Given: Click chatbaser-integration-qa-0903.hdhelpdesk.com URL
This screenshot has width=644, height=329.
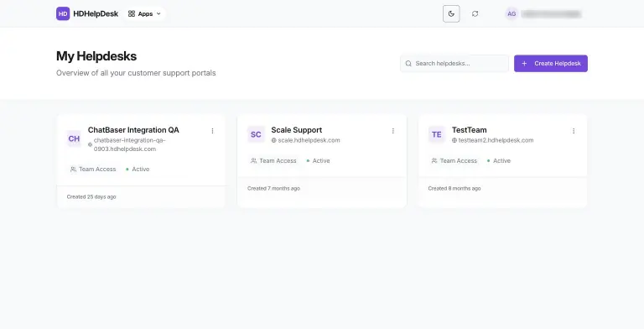Looking at the screenshot, I should pos(129,144).
